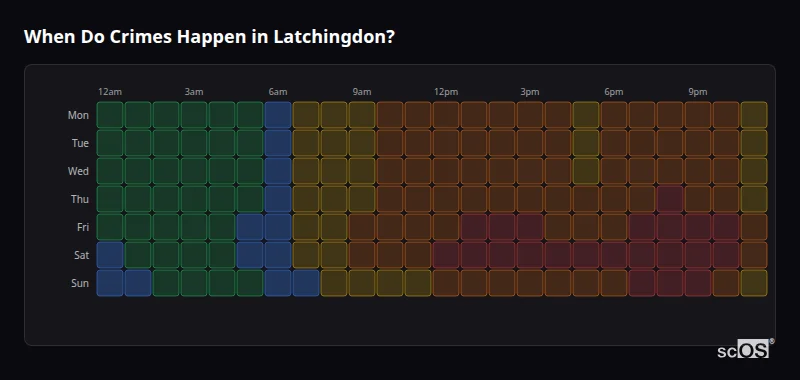Select the "3pm" hour label

pyautogui.click(x=530, y=92)
